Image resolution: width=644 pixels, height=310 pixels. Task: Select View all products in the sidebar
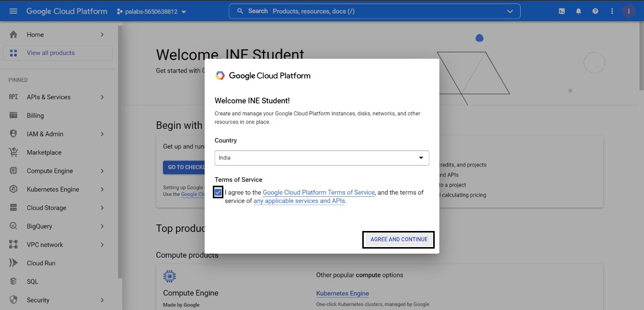(x=50, y=53)
